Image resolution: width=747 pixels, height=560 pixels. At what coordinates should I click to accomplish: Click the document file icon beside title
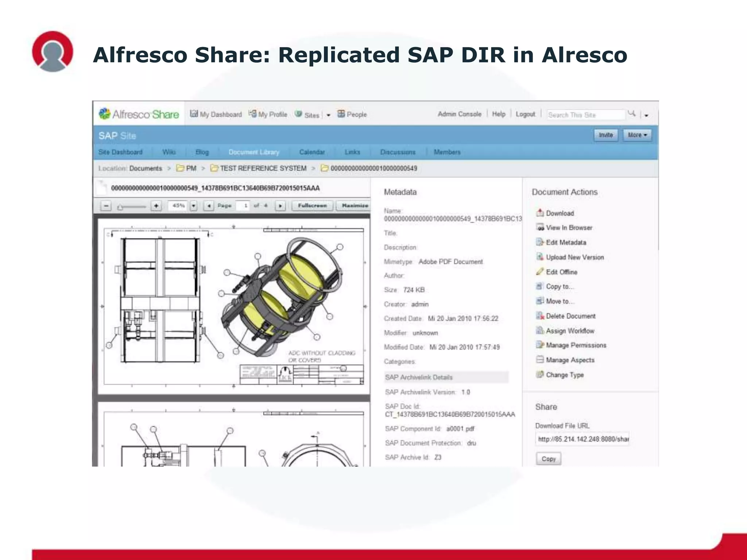point(101,188)
